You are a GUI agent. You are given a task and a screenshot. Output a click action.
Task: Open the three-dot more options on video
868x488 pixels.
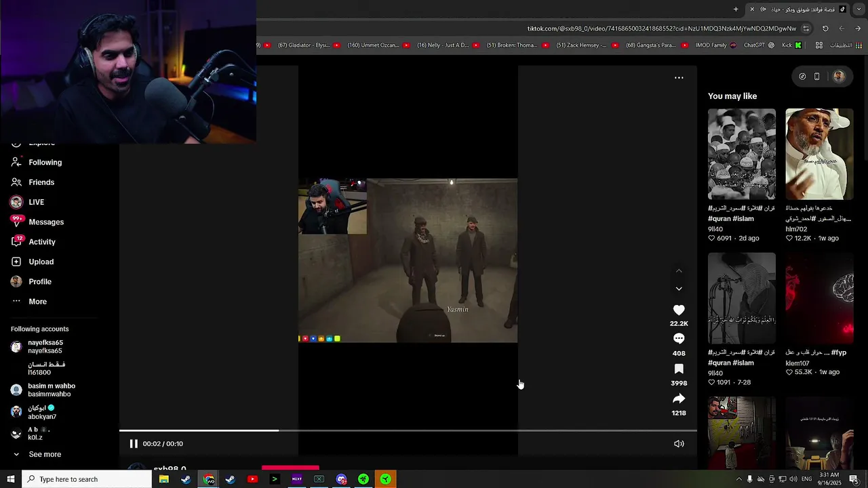[679, 78]
